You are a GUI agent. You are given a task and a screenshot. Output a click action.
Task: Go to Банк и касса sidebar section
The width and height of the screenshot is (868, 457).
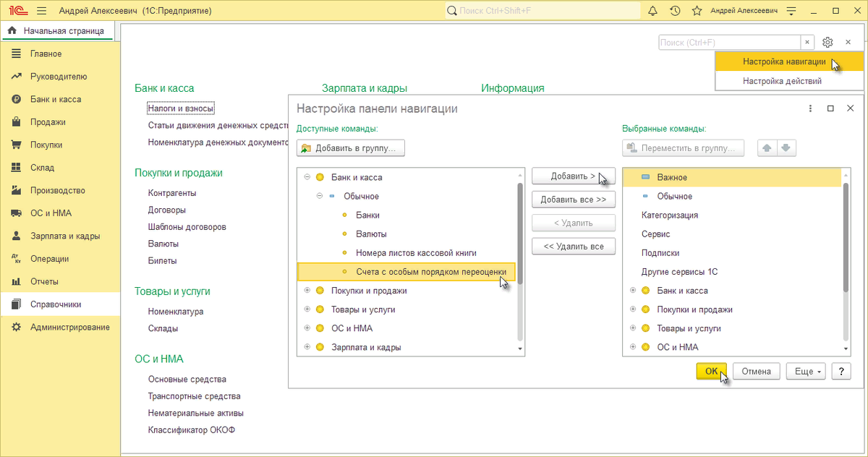click(x=60, y=99)
